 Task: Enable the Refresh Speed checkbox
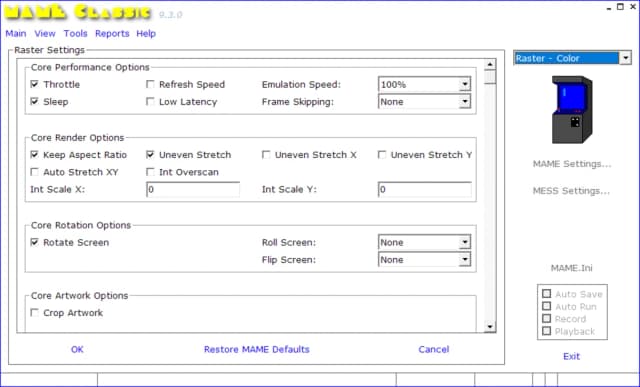[150, 84]
